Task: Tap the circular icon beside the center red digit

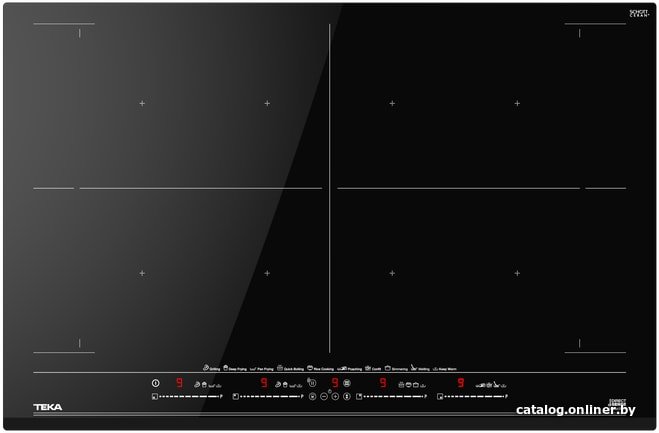Action: 347,383
